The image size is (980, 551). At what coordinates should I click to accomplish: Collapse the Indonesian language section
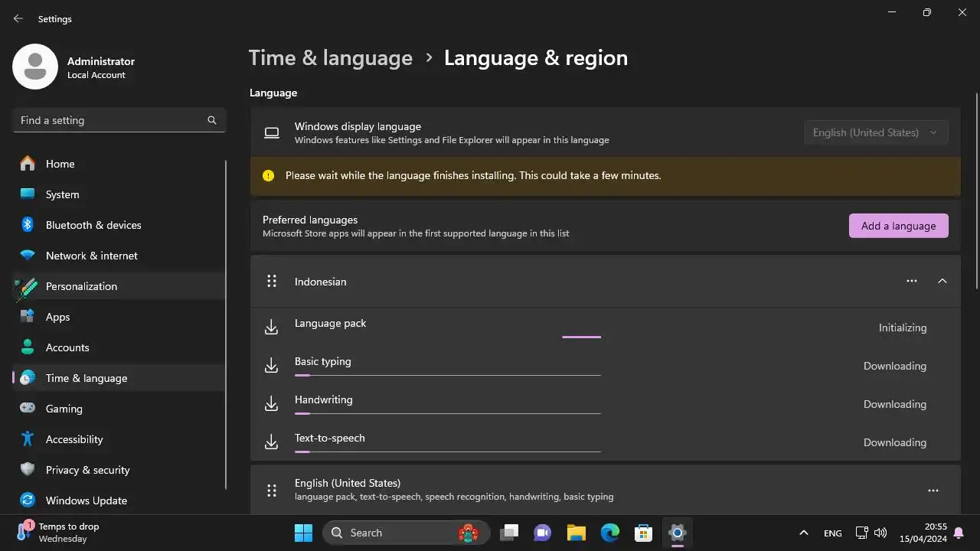pos(942,282)
